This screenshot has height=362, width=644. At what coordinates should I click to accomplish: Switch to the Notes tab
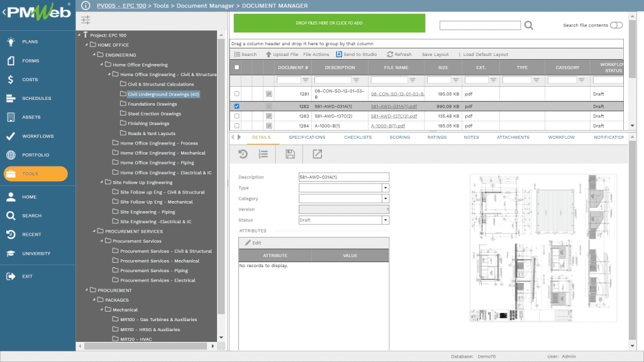point(471,138)
